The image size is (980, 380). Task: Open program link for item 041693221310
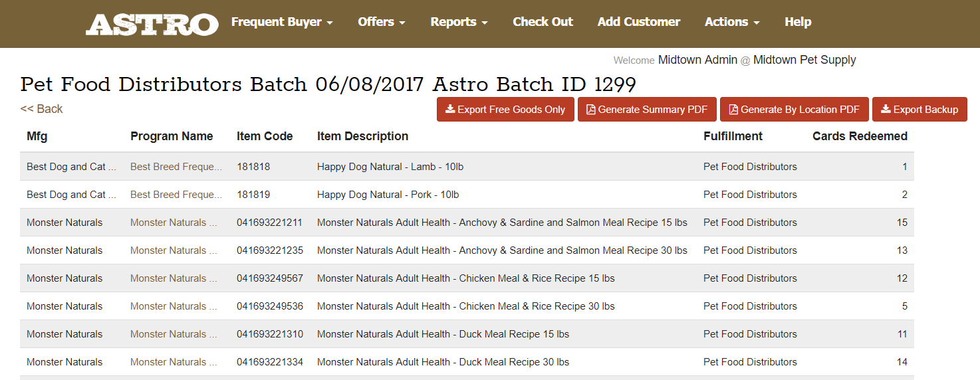[174, 334]
